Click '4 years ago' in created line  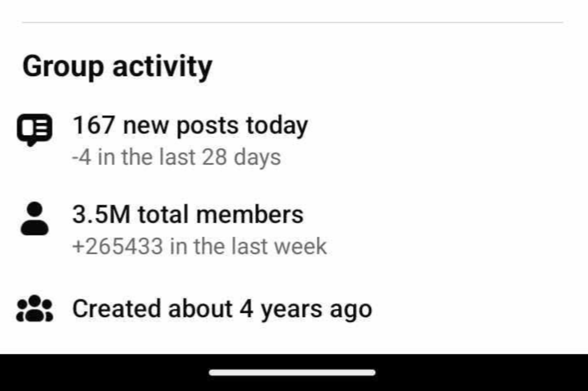tap(306, 309)
